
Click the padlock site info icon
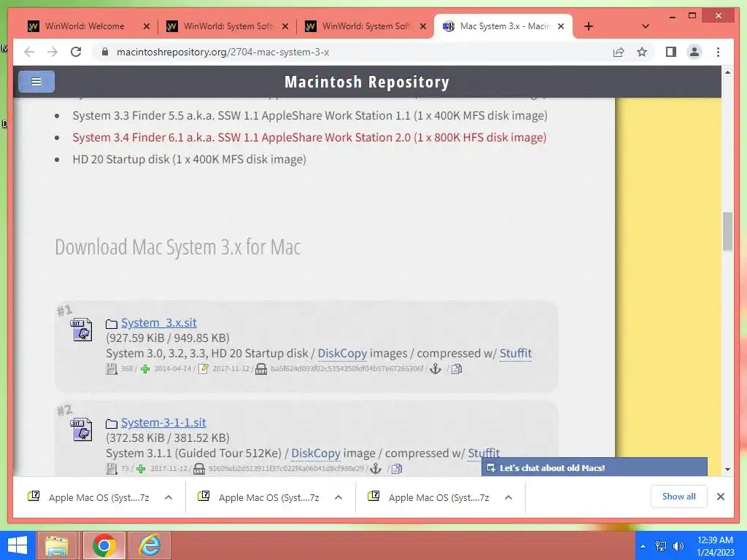[105, 52]
